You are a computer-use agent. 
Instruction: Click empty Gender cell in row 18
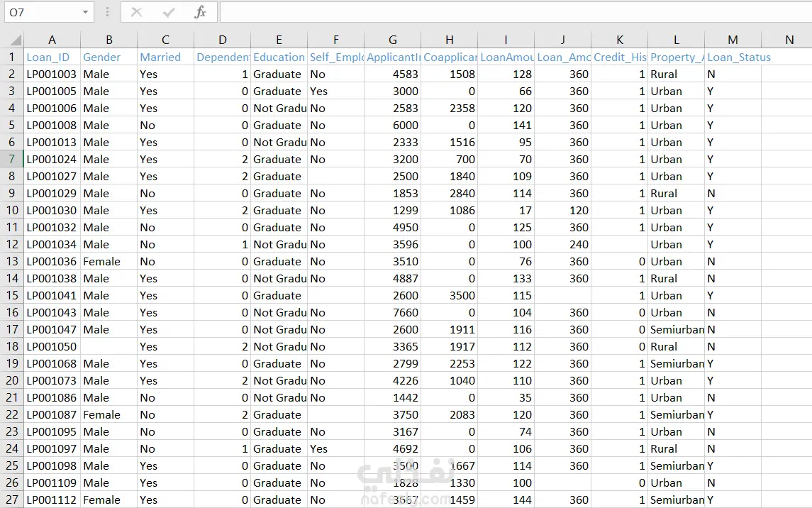(109, 346)
